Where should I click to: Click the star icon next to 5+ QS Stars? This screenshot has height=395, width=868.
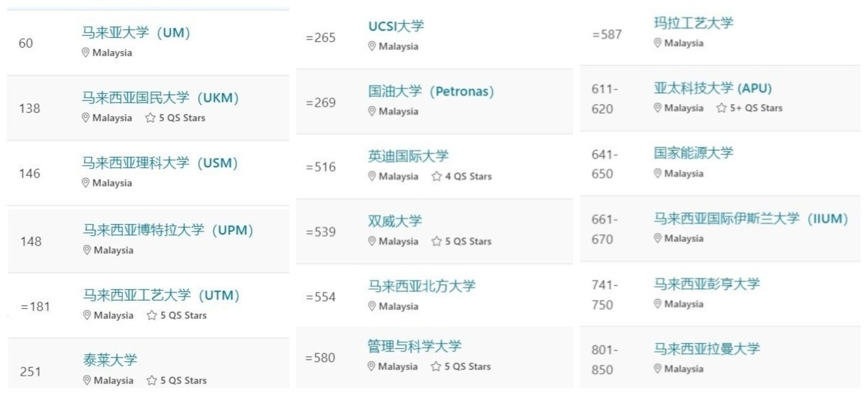point(722,108)
